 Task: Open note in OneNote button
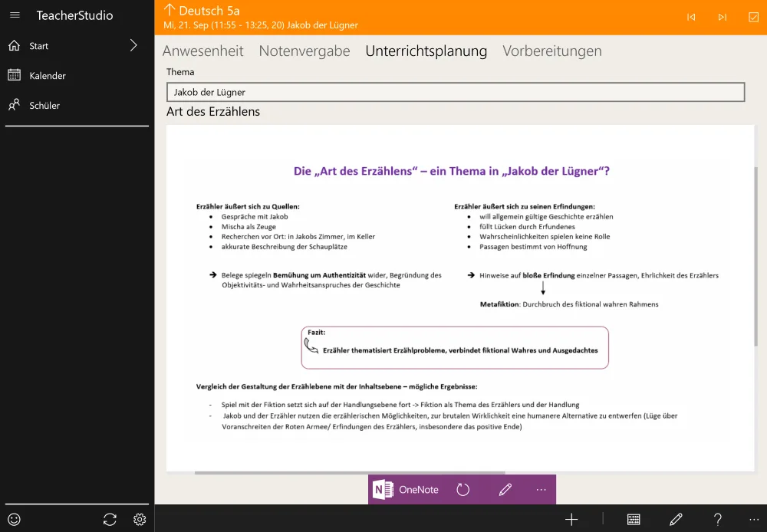[x=406, y=490]
